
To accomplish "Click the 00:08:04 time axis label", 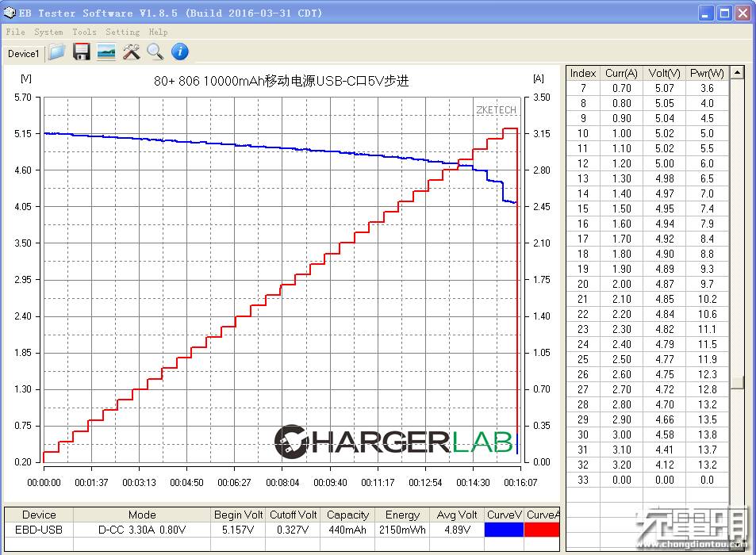I will pos(282,482).
